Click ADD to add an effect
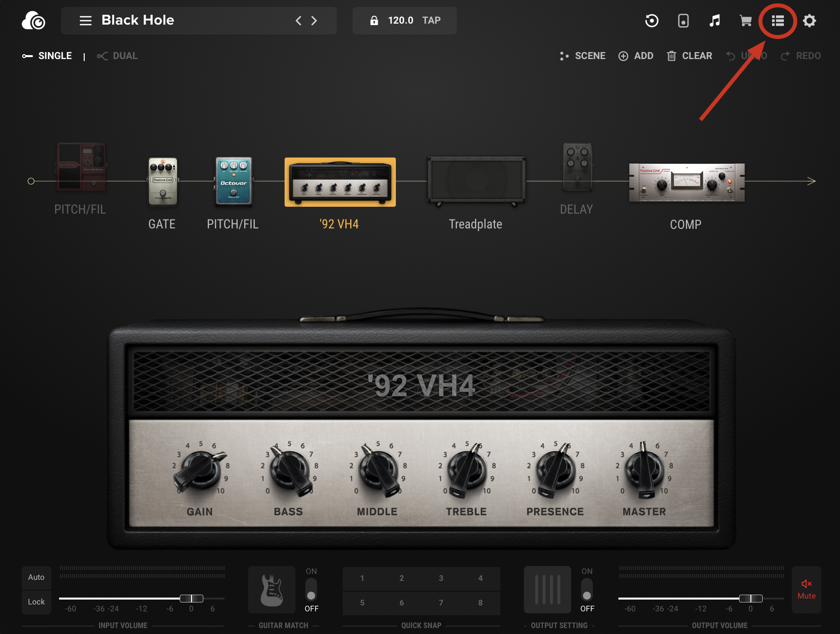 (636, 56)
